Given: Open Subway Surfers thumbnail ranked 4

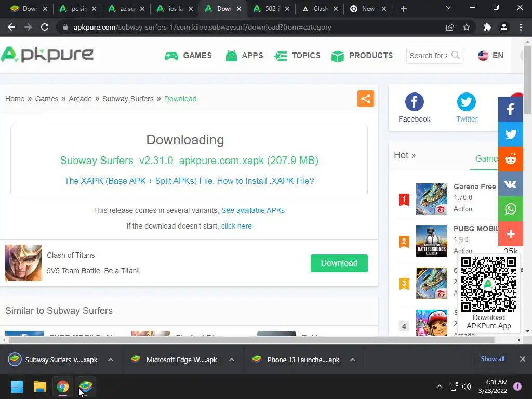Looking at the screenshot, I should point(432,323).
